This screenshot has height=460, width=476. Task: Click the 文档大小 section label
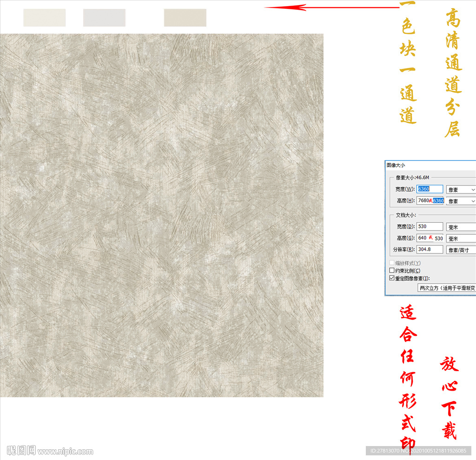tap(406, 215)
